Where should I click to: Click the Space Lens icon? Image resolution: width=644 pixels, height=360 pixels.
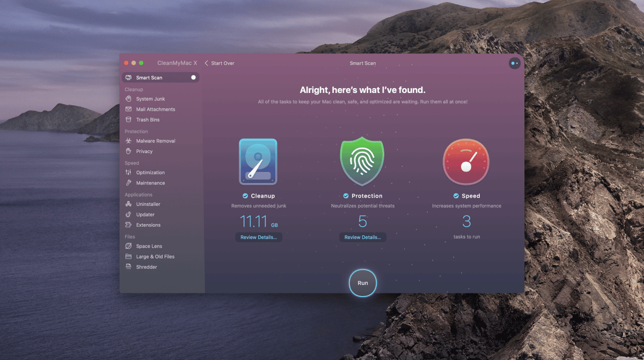[128, 246]
